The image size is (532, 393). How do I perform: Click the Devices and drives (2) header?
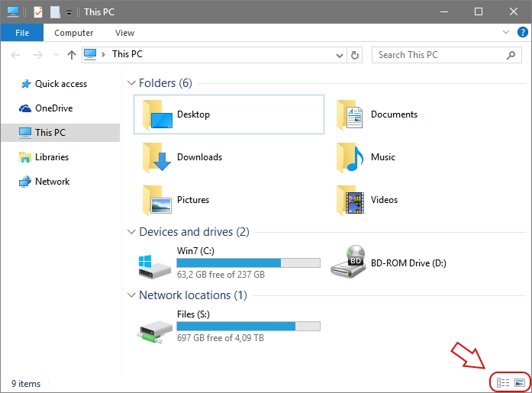coord(194,231)
